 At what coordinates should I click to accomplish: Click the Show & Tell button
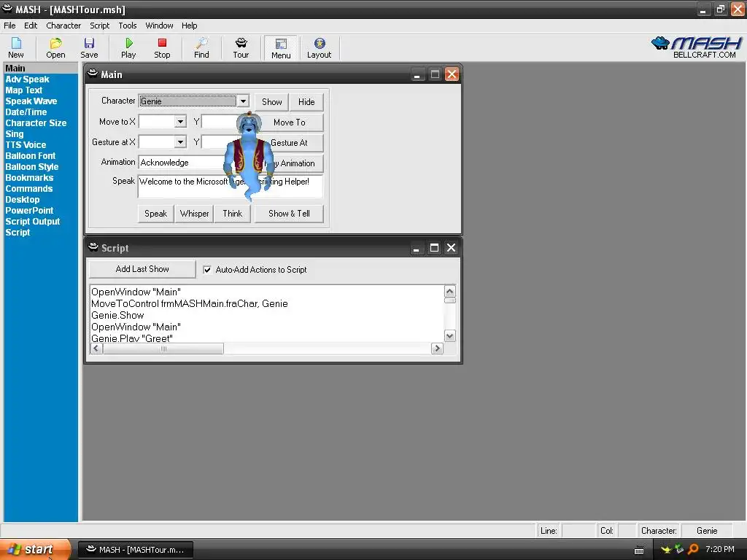(x=289, y=214)
